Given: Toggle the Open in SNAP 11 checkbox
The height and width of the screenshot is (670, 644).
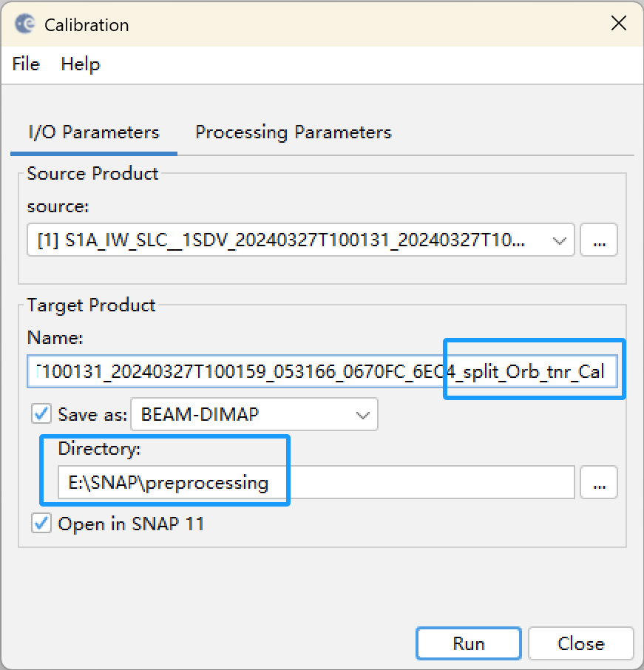Looking at the screenshot, I should 41,524.
